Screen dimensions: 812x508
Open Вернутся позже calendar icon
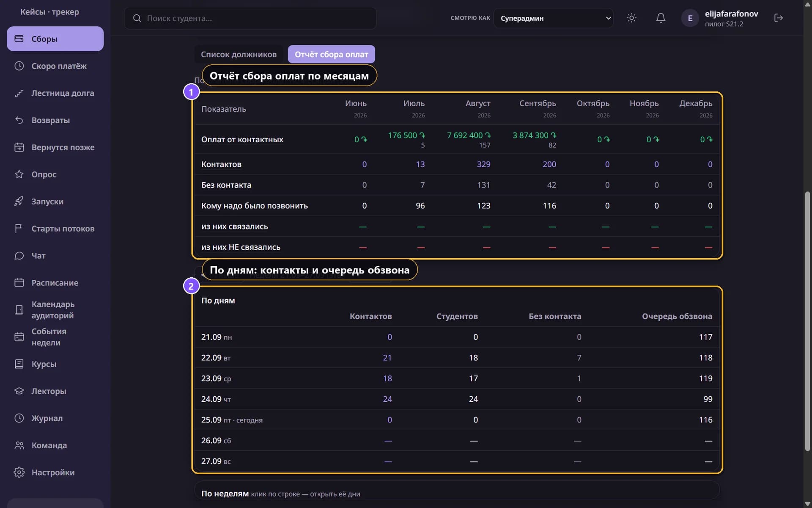[19, 147]
